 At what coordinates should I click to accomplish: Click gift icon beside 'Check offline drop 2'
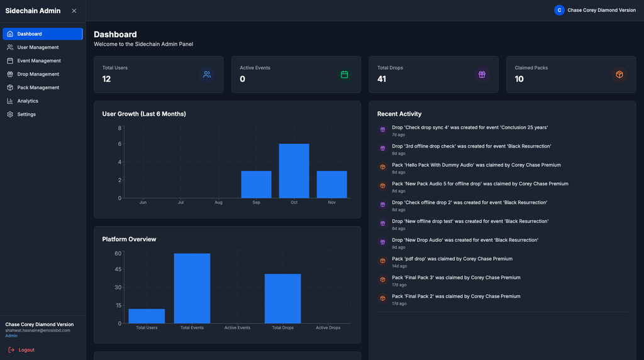383,204
